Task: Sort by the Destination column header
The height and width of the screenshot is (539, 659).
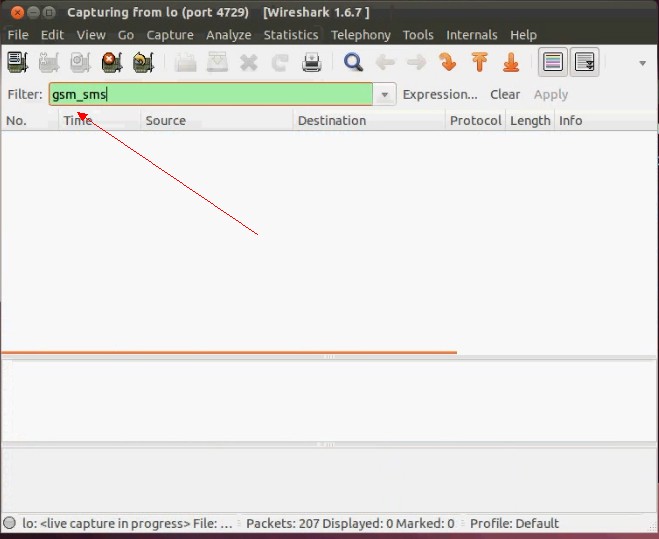Action: pos(369,121)
